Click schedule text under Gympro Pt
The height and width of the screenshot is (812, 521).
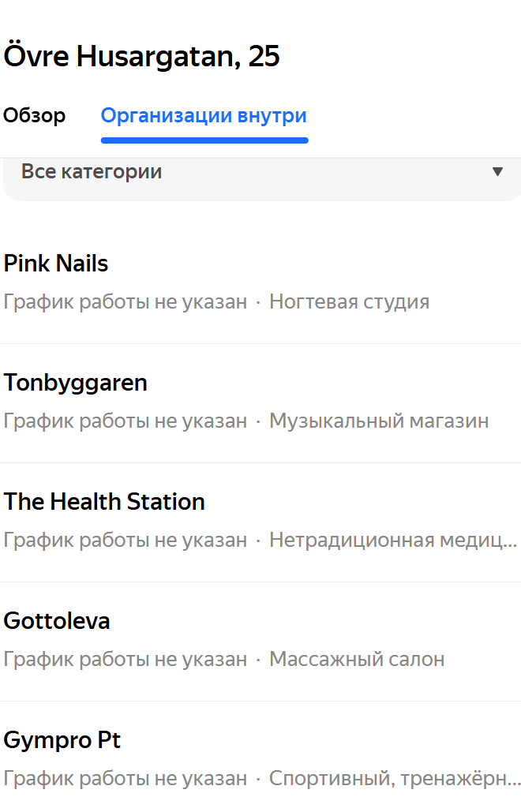point(126,778)
